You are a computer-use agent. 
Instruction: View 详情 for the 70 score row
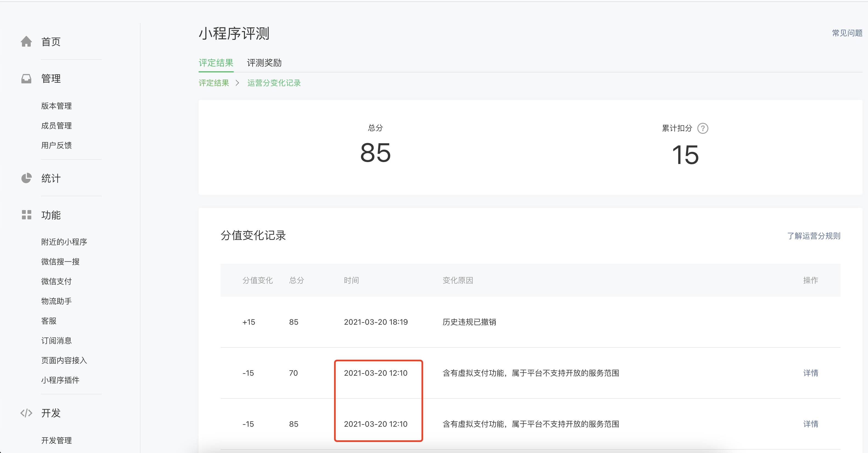pos(810,373)
